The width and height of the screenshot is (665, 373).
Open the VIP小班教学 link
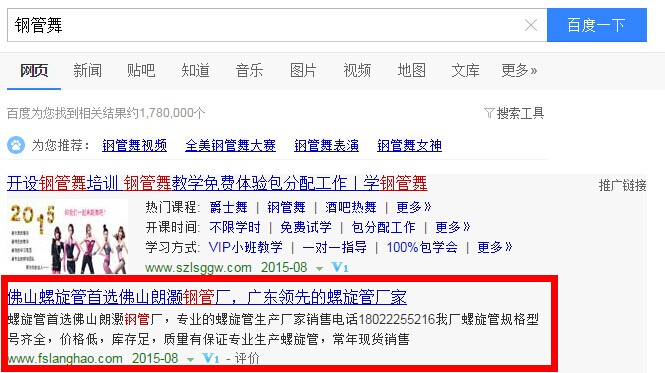point(246,247)
